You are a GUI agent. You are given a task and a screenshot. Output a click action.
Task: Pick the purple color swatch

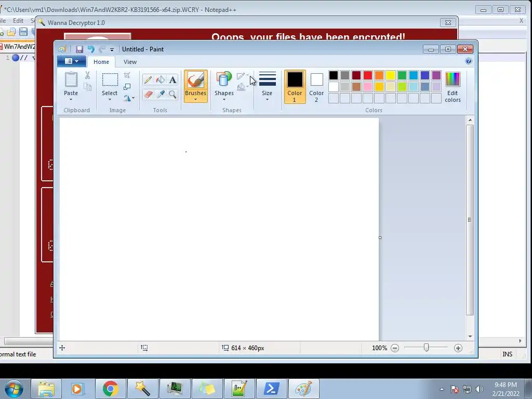(436, 75)
